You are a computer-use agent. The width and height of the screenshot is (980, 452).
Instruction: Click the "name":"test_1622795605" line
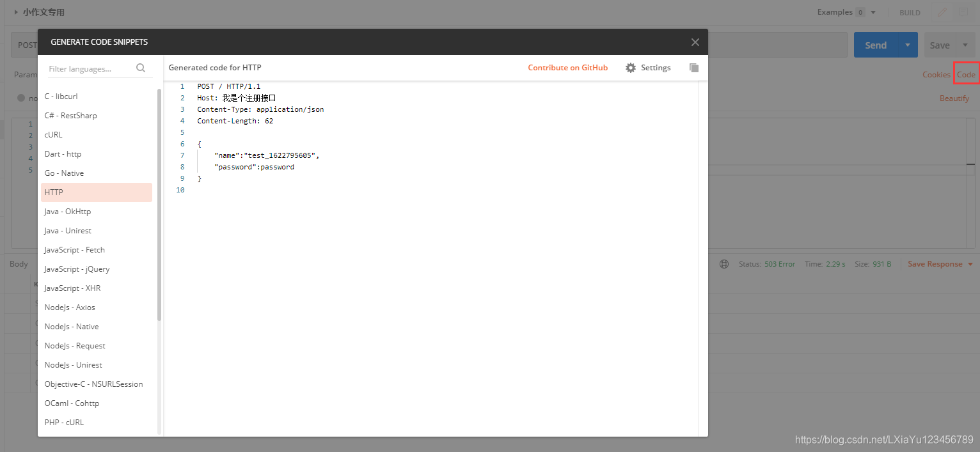coord(267,155)
